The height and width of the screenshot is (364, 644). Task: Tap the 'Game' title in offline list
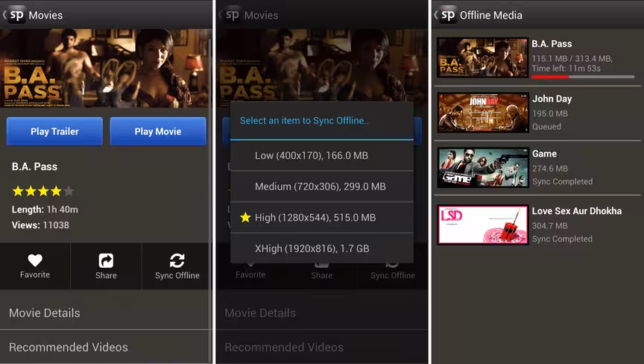pos(545,154)
